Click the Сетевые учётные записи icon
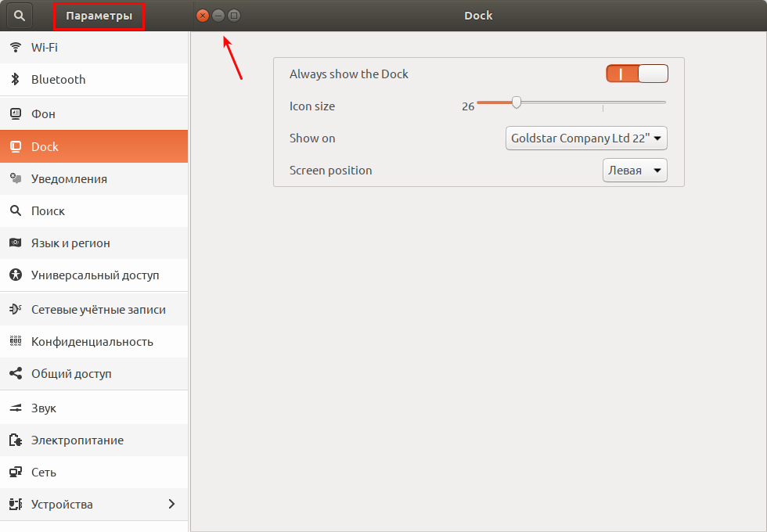The width and height of the screenshot is (767, 532). pyautogui.click(x=16, y=309)
